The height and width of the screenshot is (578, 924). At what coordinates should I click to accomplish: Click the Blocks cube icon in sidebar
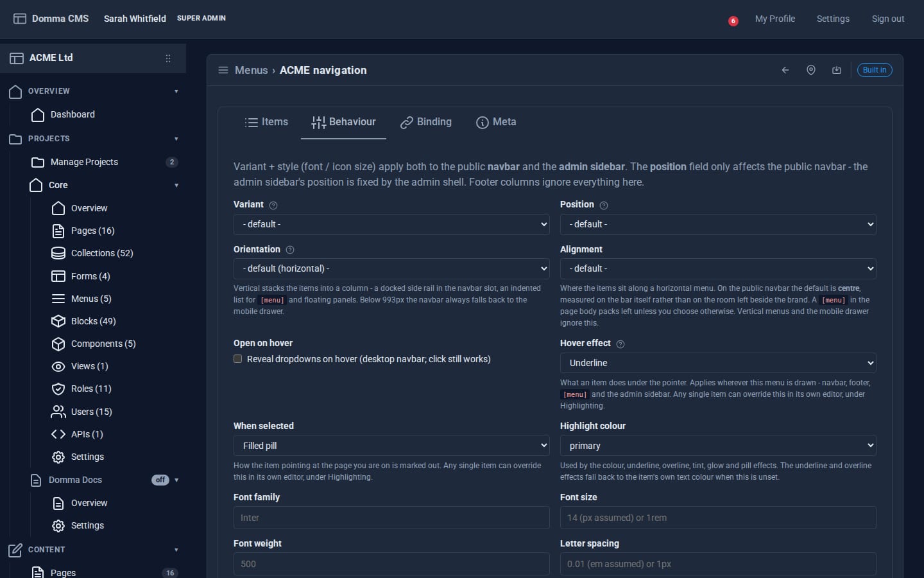tap(58, 321)
